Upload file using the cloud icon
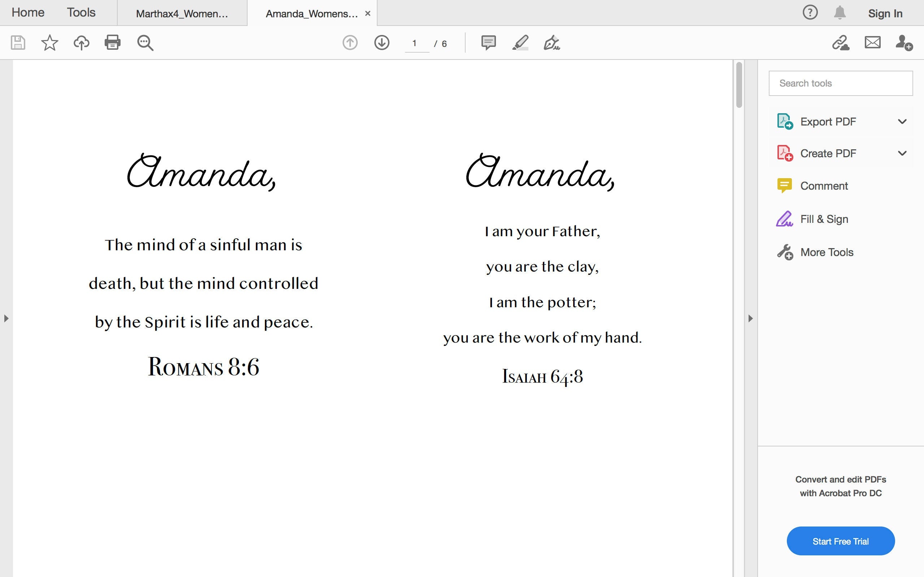This screenshot has width=924, height=577. pyautogui.click(x=81, y=42)
